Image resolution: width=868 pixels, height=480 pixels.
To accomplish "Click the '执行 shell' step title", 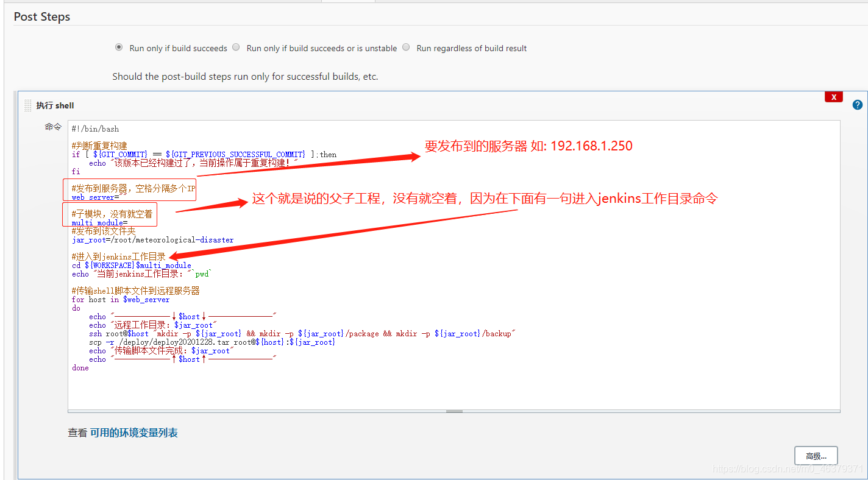I will 55,105.
